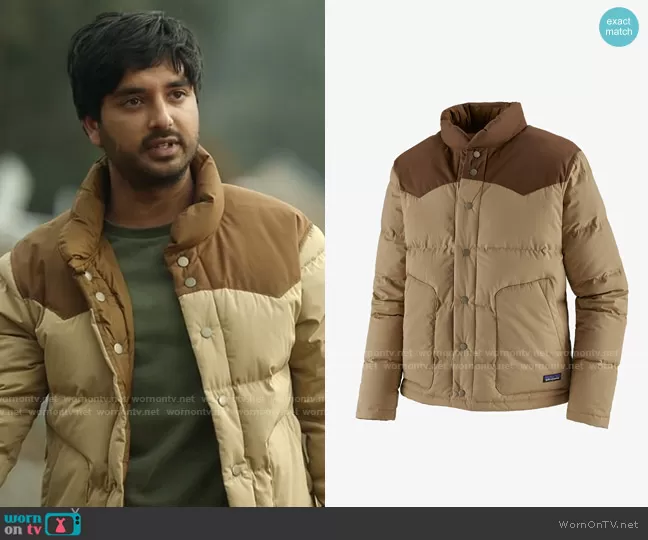
Task: Click the teal exact match badge
Action: point(619,27)
